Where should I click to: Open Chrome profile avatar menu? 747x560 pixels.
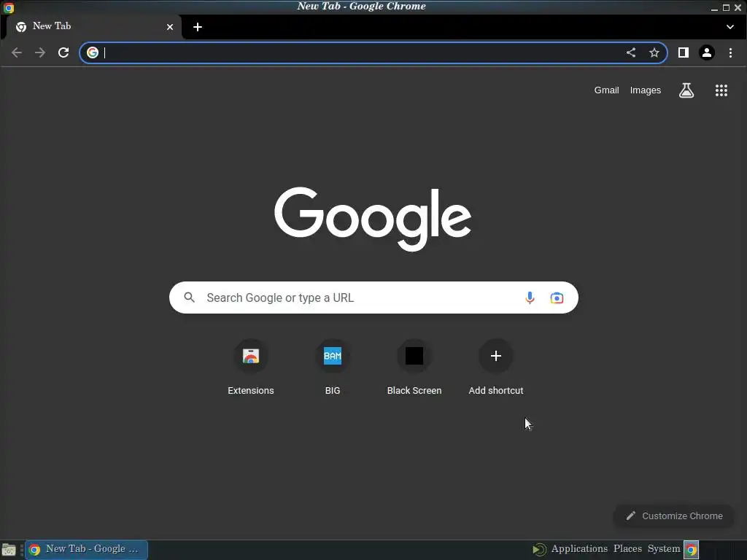click(x=706, y=52)
